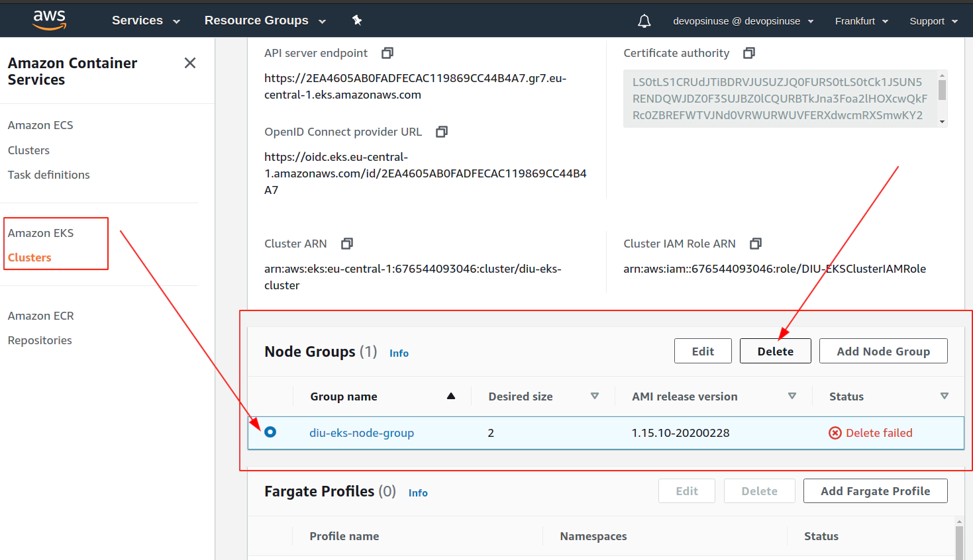Click the OpenID Connect provider URL value
Image resolution: width=973 pixels, height=560 pixels.
point(425,173)
